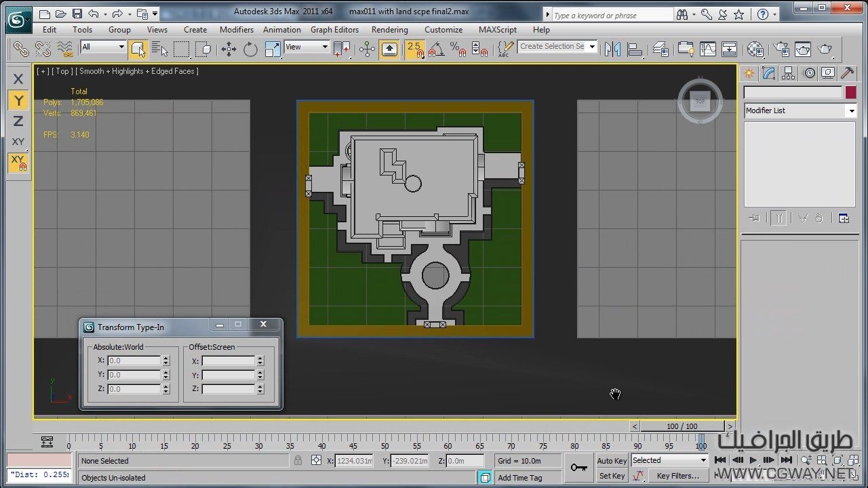Toggle Auto Key animation mode

[x=612, y=461]
